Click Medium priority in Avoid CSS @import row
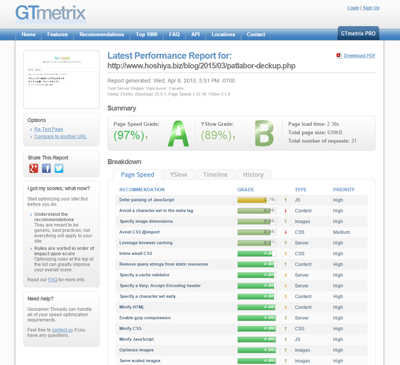Image resolution: width=400 pixels, height=365 pixels. [x=341, y=232]
